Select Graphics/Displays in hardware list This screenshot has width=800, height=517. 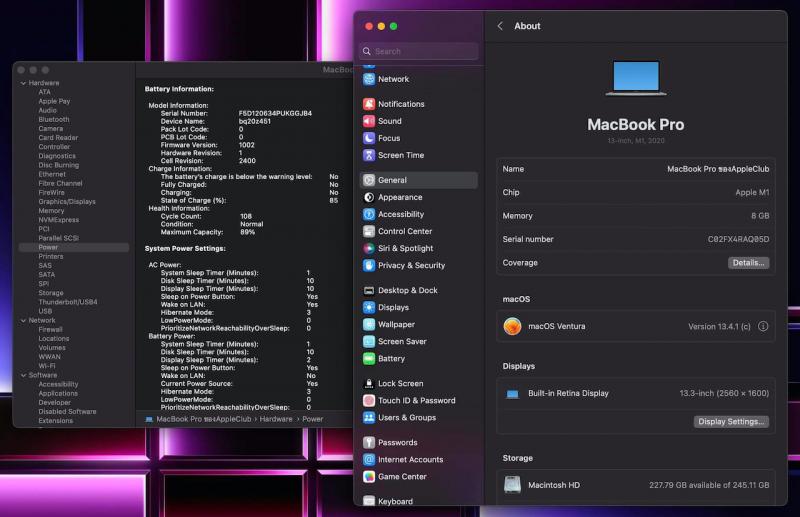(67, 202)
